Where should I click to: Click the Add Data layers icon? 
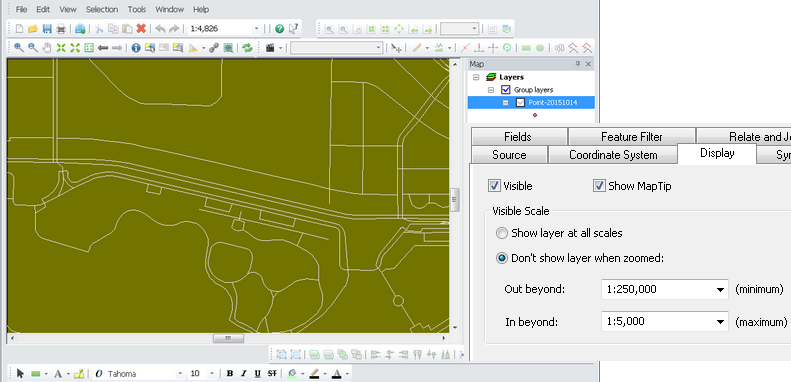pos(80,29)
